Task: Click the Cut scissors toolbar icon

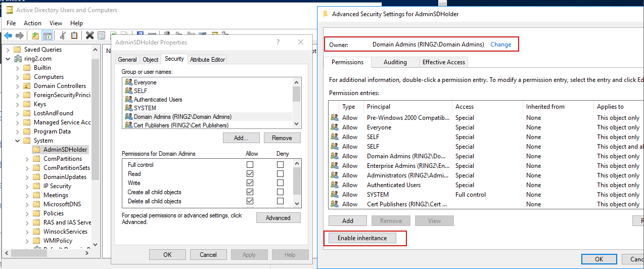Action: click(63, 35)
